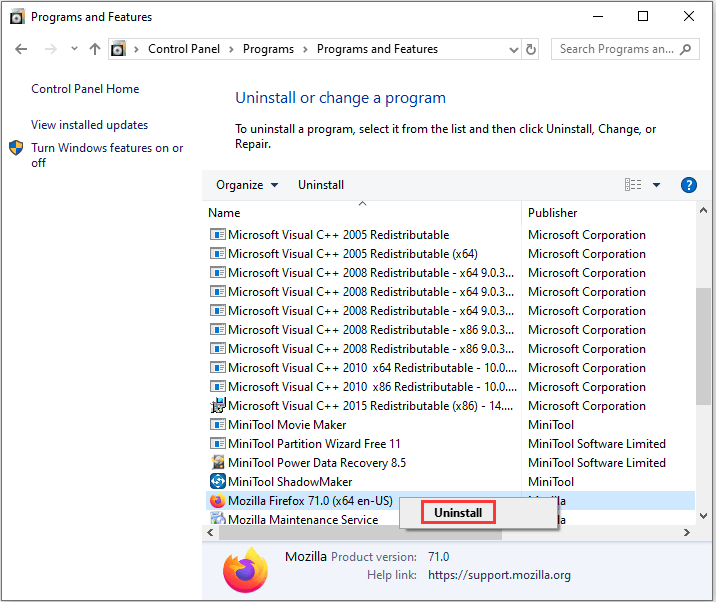Screen dimensions: 716x602
Task: Open help with the blue question icon
Action: click(x=689, y=185)
